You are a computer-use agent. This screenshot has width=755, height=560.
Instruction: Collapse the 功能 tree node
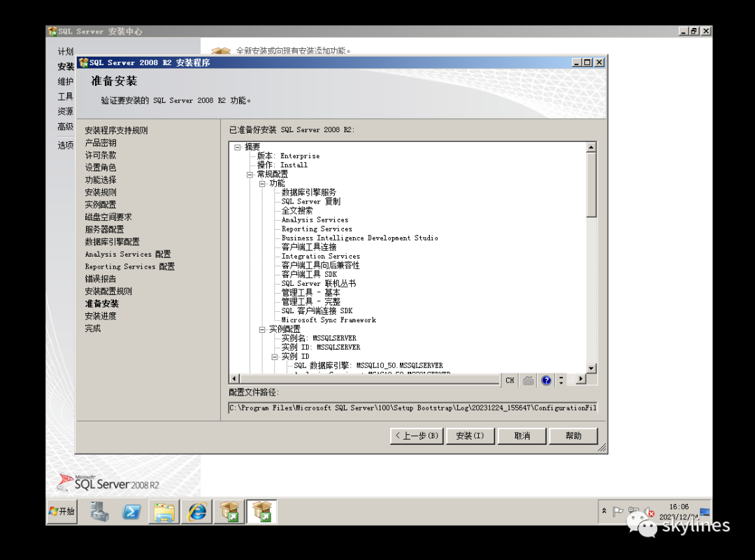[262, 183]
